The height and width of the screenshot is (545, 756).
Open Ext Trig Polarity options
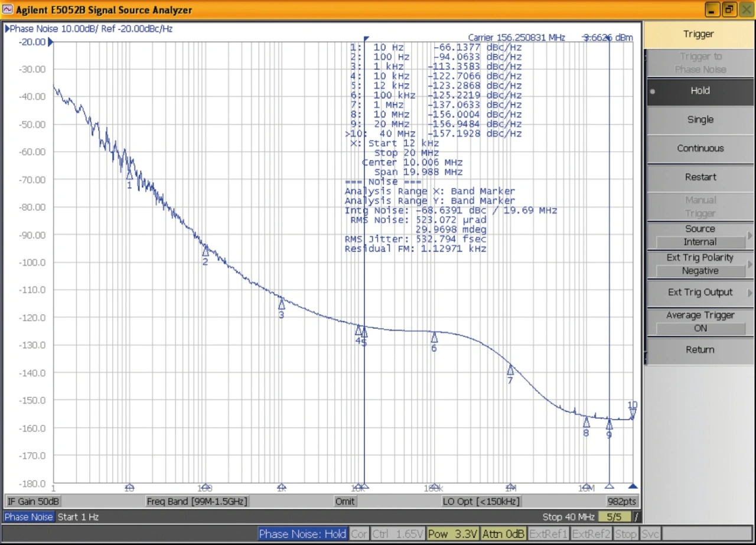(x=699, y=264)
